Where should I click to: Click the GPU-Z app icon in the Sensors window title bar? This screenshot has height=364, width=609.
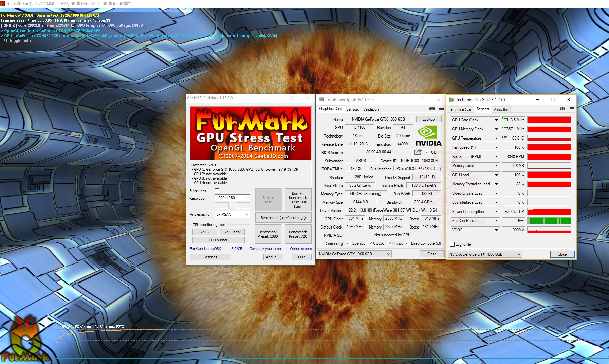tap(451, 99)
